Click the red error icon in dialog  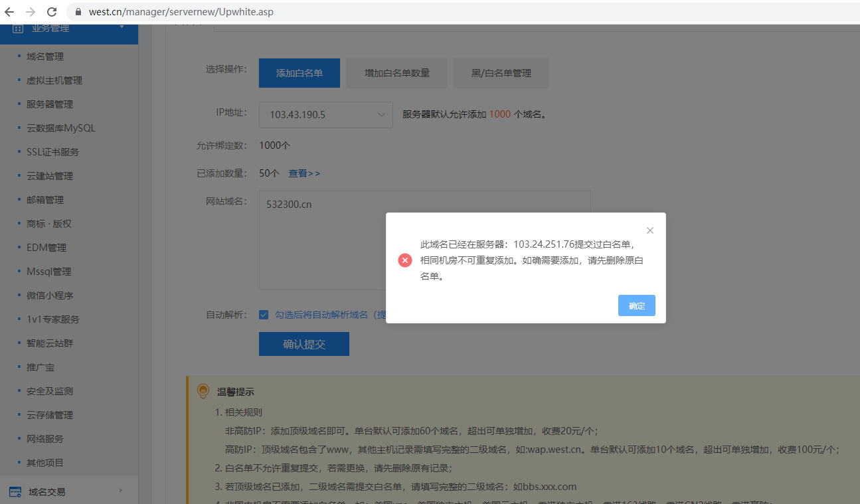coord(405,260)
